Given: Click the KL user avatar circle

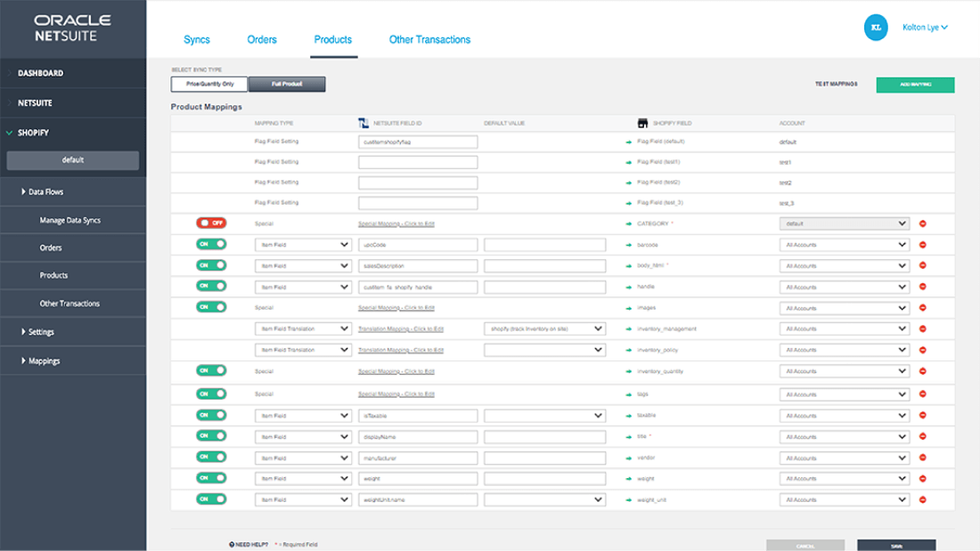Looking at the screenshot, I should 876,28.
